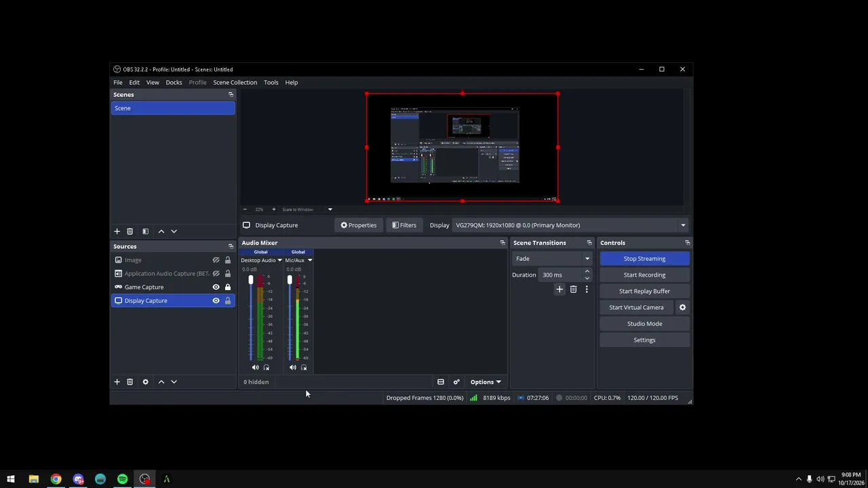Open source properties gear in the Sources toolbar

145,382
